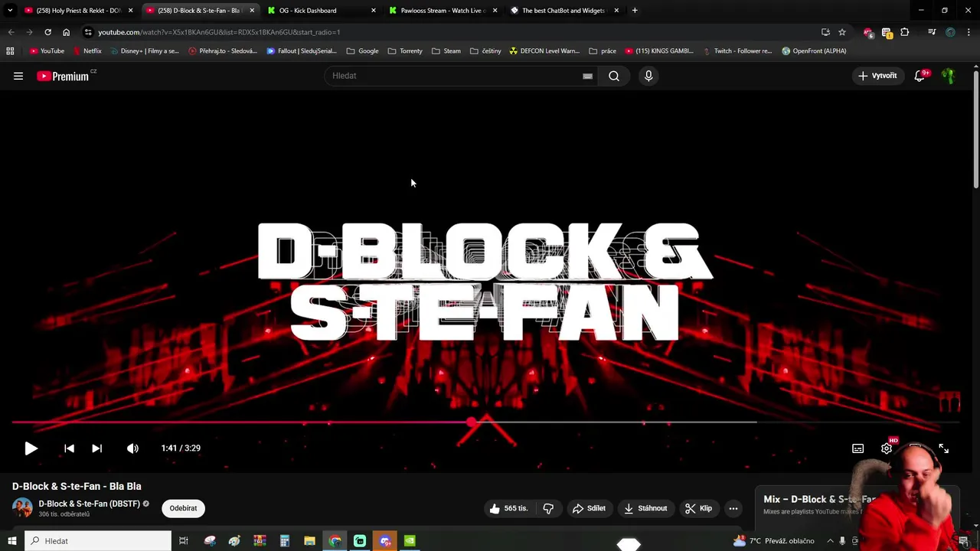Skip to the next video
This screenshot has width=980, height=551.
[96, 448]
